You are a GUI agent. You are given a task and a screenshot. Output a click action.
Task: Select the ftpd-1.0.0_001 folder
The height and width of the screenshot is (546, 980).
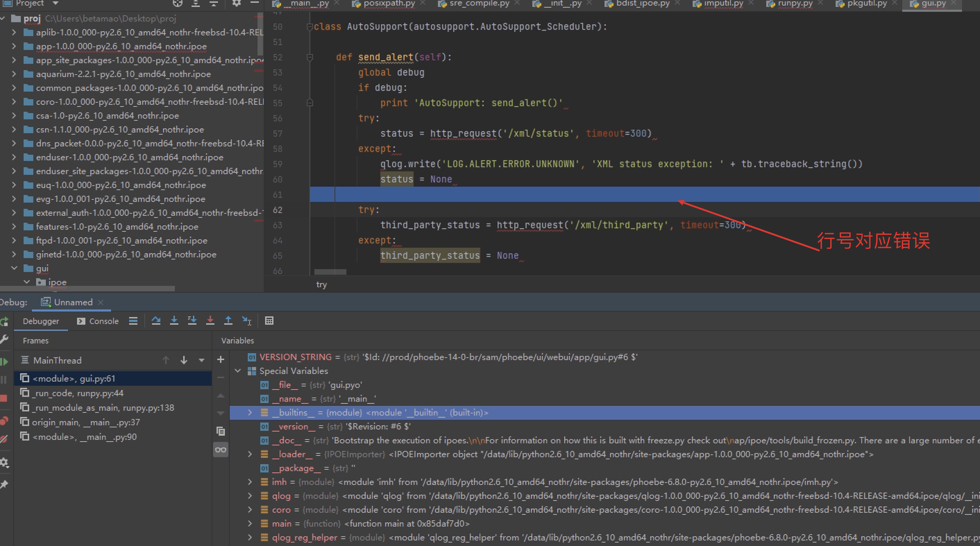pos(122,240)
